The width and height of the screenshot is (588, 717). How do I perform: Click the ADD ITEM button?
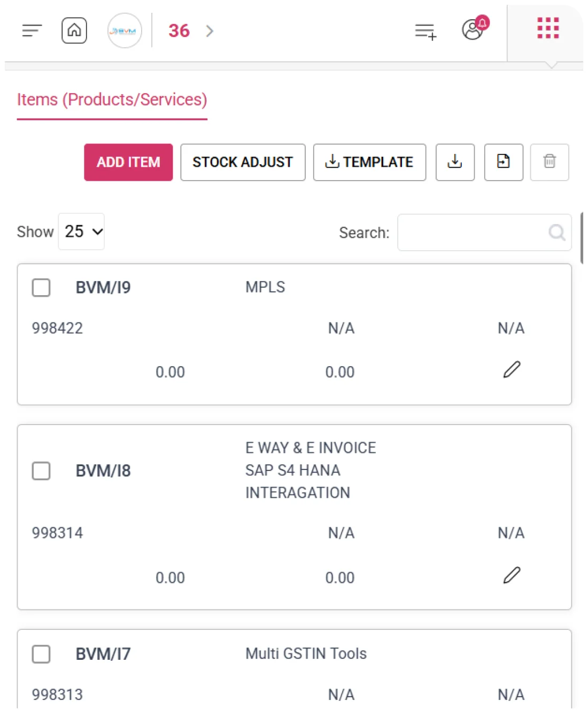point(128,162)
